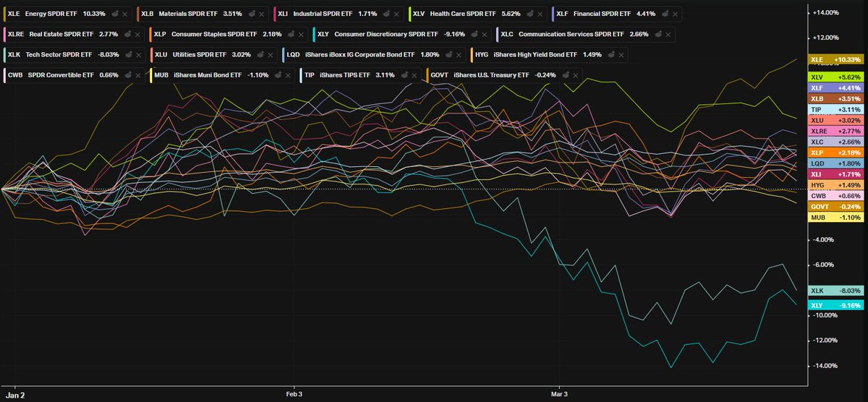The height and width of the screenshot is (402, 868).
Task: Open color picker for XLK Tech Sector ETF
Action: point(128,55)
